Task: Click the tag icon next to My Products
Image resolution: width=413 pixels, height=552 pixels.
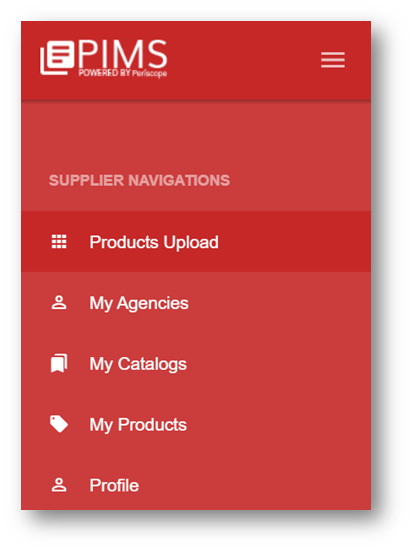Action: coord(59,424)
